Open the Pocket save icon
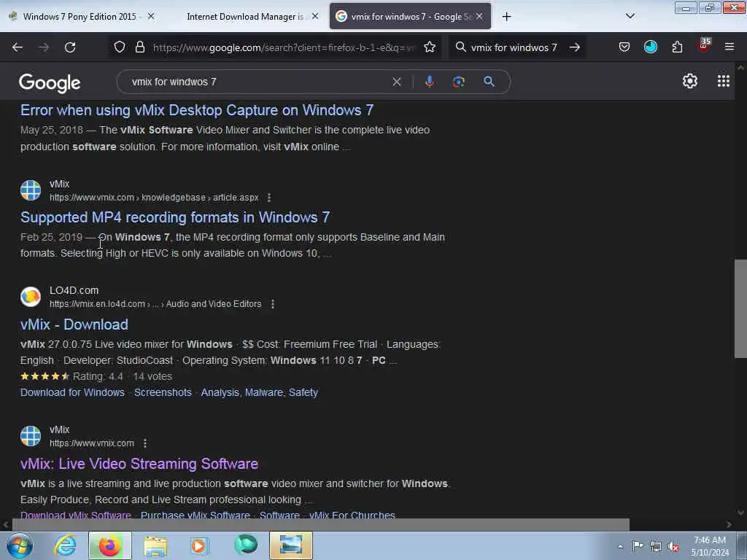The height and width of the screenshot is (560, 747). (x=624, y=47)
